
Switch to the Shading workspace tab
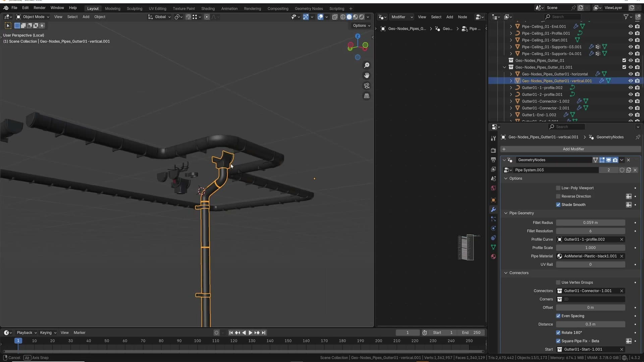pyautogui.click(x=208, y=9)
